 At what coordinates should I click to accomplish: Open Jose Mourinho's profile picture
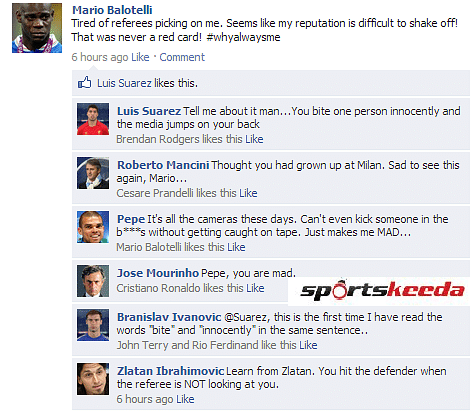tap(93, 281)
